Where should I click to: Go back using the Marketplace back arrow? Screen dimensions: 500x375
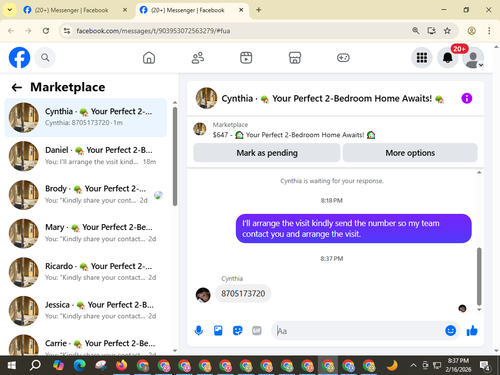(x=17, y=87)
